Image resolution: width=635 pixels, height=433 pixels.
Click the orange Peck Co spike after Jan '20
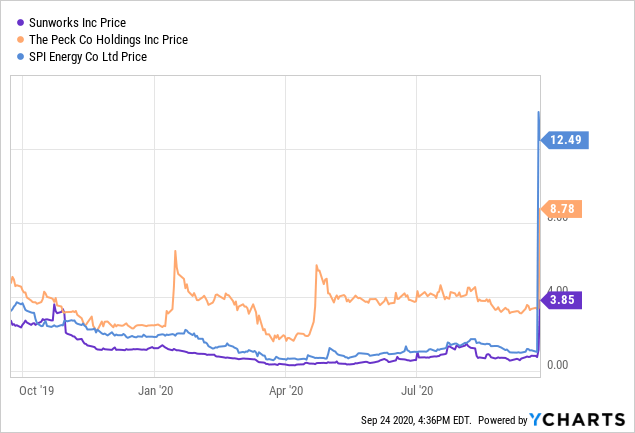click(x=175, y=252)
